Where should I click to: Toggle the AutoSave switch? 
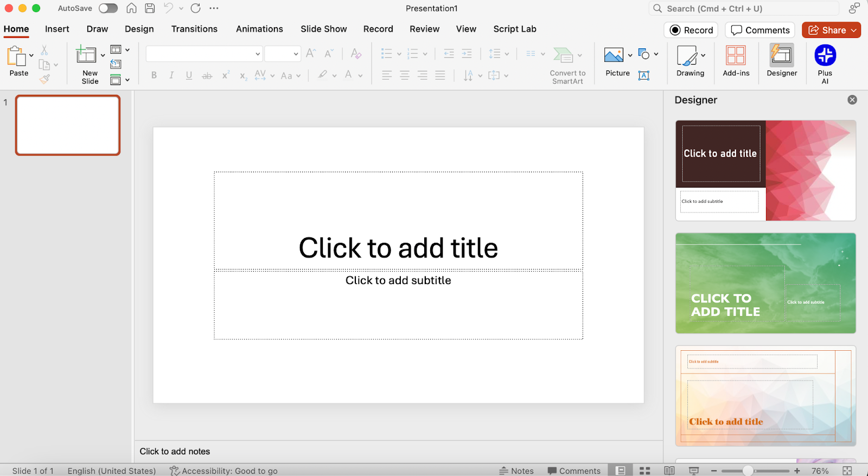point(108,8)
